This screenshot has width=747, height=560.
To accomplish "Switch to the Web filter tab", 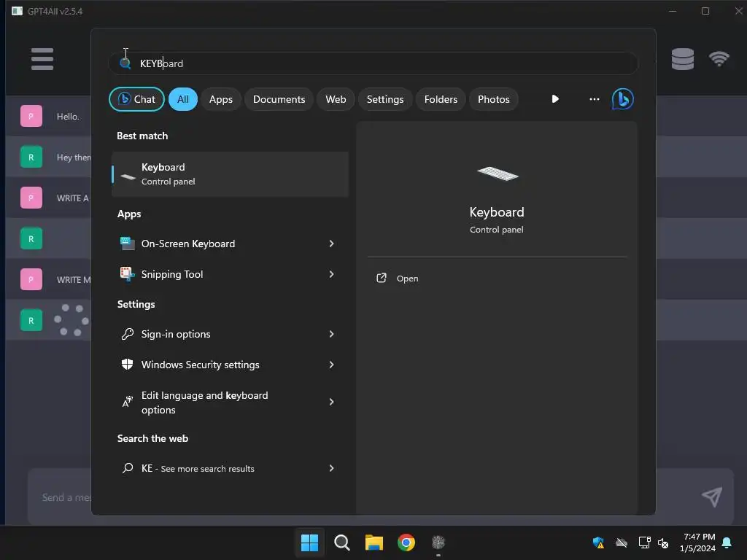I will (336, 99).
